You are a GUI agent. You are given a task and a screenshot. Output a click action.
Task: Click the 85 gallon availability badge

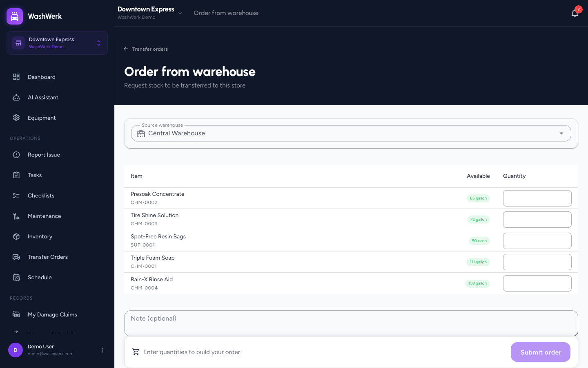(x=478, y=198)
